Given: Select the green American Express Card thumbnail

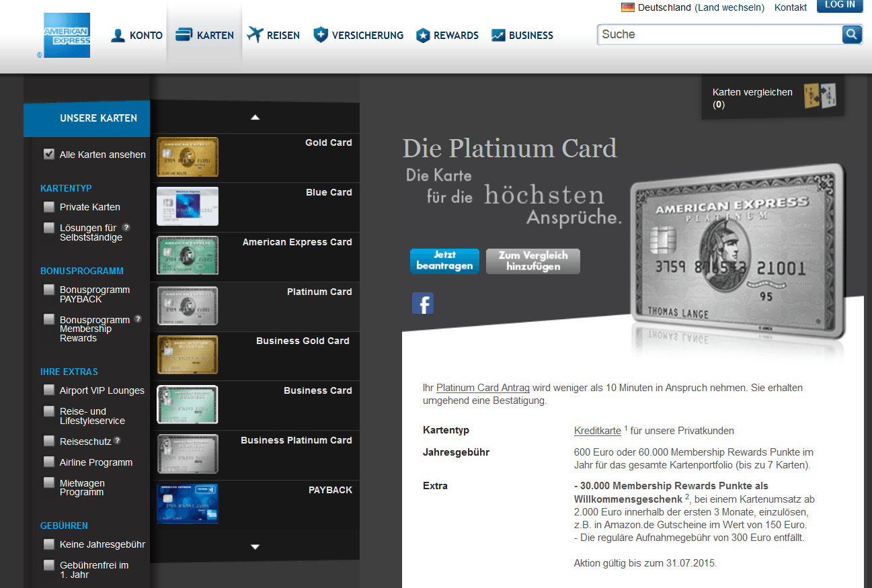Looking at the screenshot, I should [x=188, y=255].
